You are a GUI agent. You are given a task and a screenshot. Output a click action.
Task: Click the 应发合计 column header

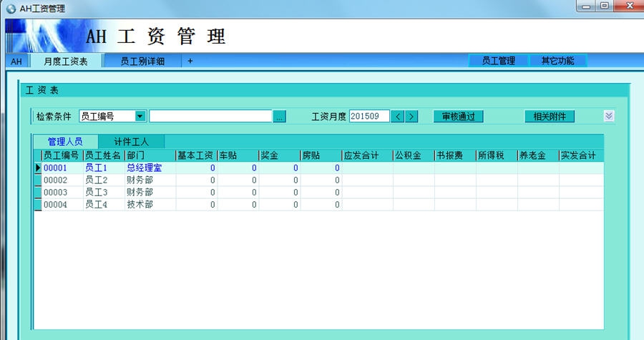[367, 155]
